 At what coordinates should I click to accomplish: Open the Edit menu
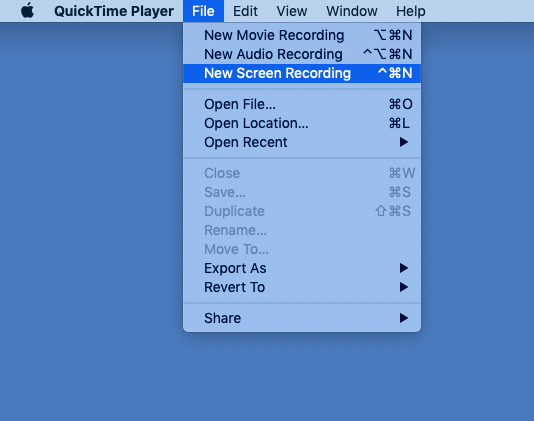coord(245,11)
